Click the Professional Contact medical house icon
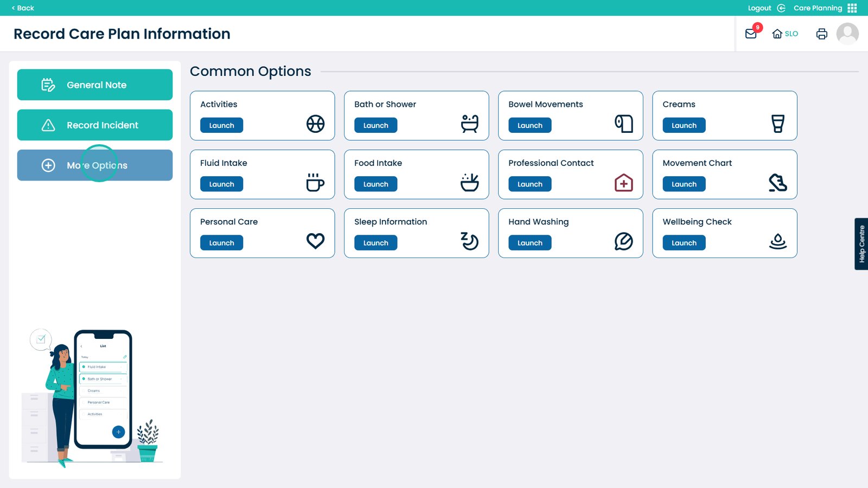 (x=623, y=183)
